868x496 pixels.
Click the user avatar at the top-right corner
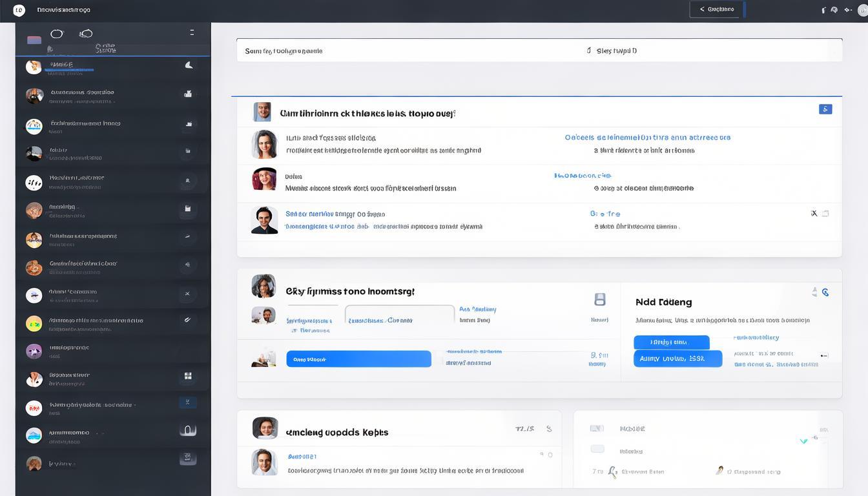coord(863,10)
